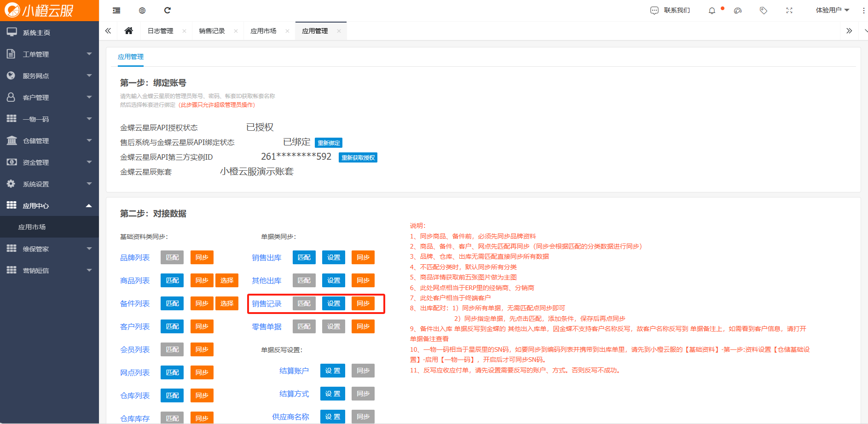868x424 pixels.
Task: Expand the 客户管理 sidebar menu
Action: click(x=49, y=97)
